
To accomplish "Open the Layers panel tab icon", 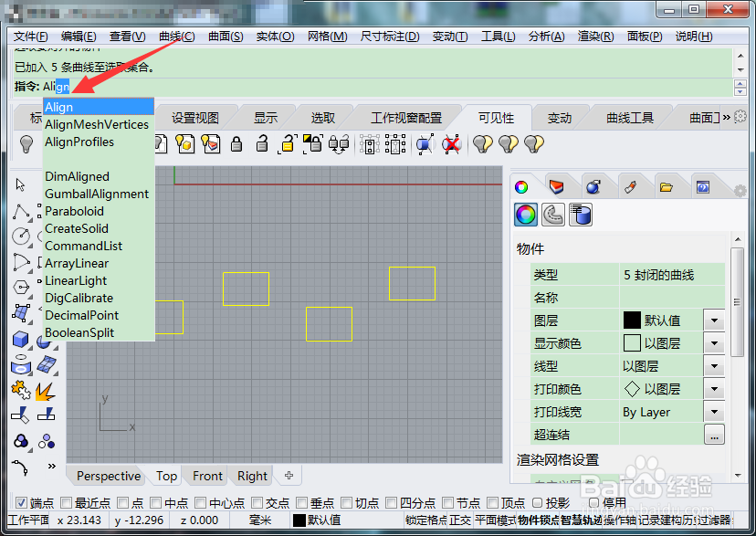I will (x=556, y=187).
